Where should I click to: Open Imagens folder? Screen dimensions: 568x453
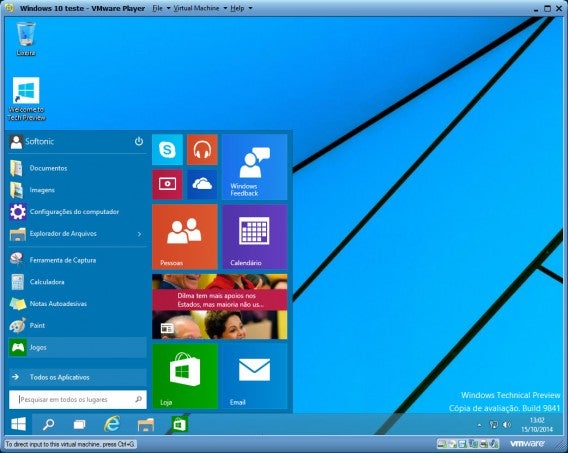78,190
